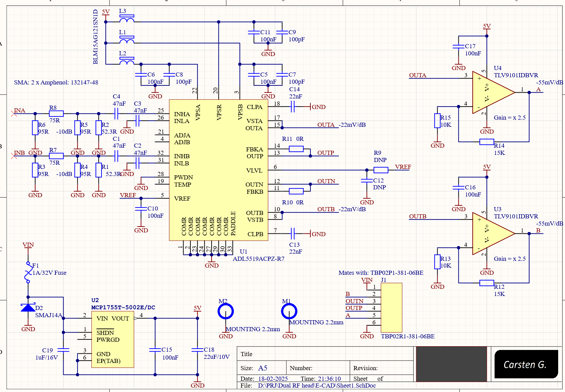Select the C4 47nF series capacitor
The height and width of the screenshot is (392, 565).
[x=116, y=113]
